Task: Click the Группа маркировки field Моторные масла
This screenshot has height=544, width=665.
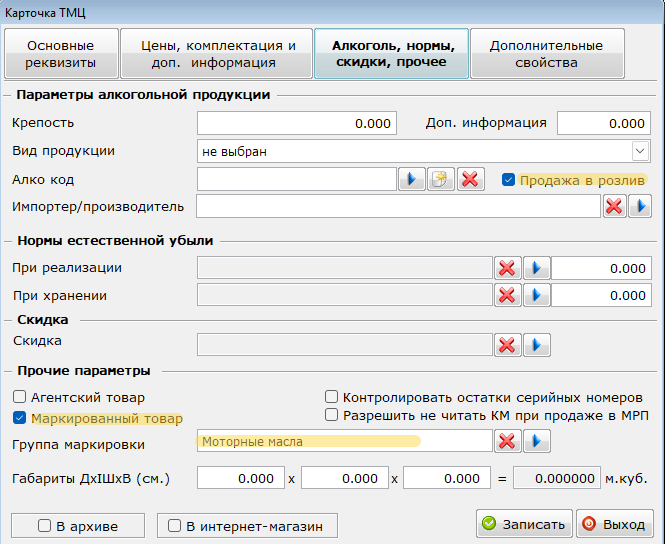Action: click(345, 441)
